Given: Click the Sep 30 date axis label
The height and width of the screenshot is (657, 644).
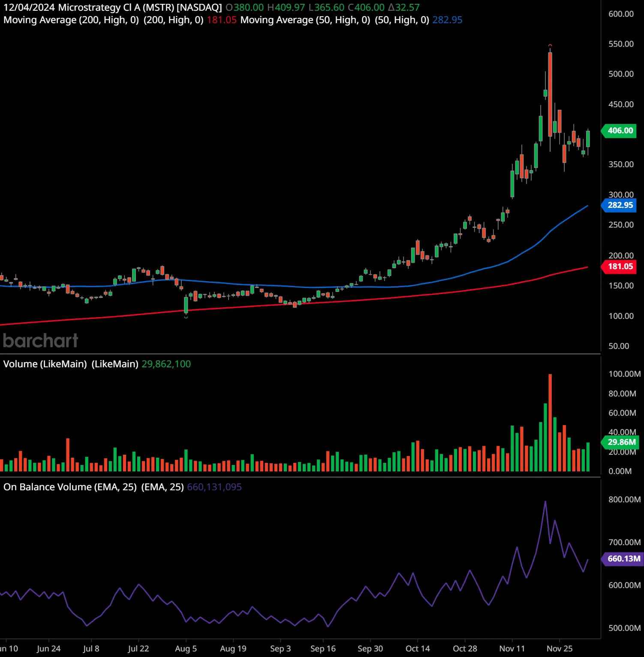Looking at the screenshot, I should pyautogui.click(x=370, y=648).
